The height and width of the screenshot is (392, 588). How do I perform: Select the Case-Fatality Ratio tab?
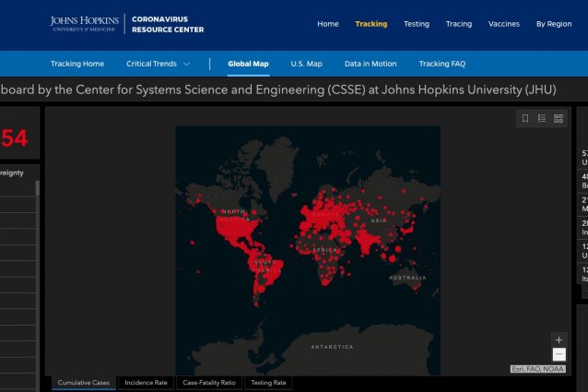point(209,383)
